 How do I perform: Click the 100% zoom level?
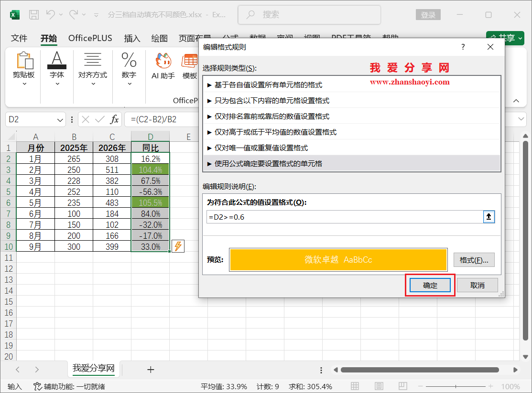[x=510, y=387]
